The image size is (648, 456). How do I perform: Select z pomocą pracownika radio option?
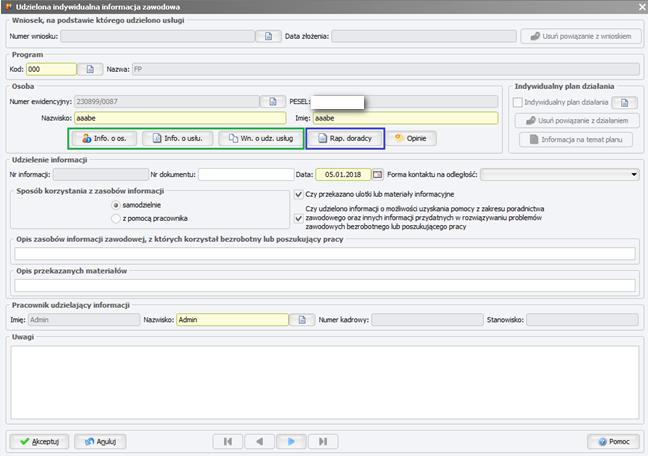click(116, 218)
